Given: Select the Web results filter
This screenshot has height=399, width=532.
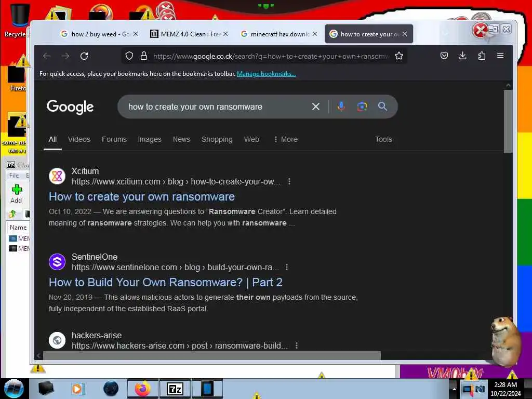Looking at the screenshot, I should (252, 139).
